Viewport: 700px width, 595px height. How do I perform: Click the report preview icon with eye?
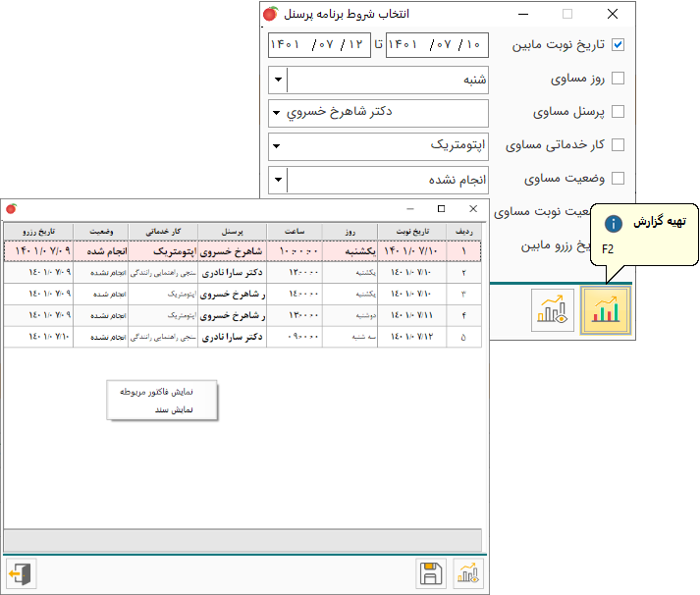(554, 311)
